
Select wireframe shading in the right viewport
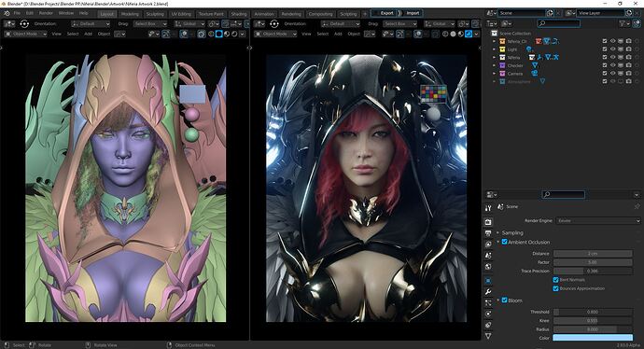(445, 35)
